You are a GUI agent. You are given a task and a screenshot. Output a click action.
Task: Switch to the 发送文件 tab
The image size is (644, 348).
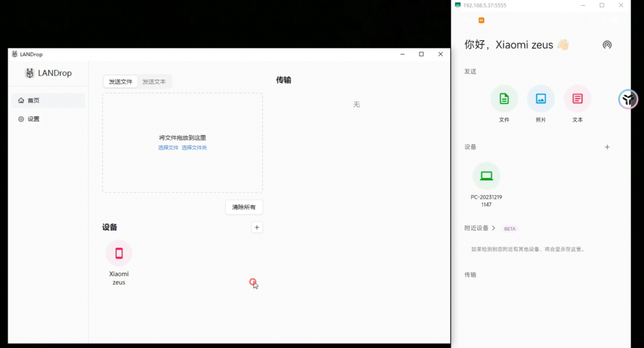(x=120, y=82)
